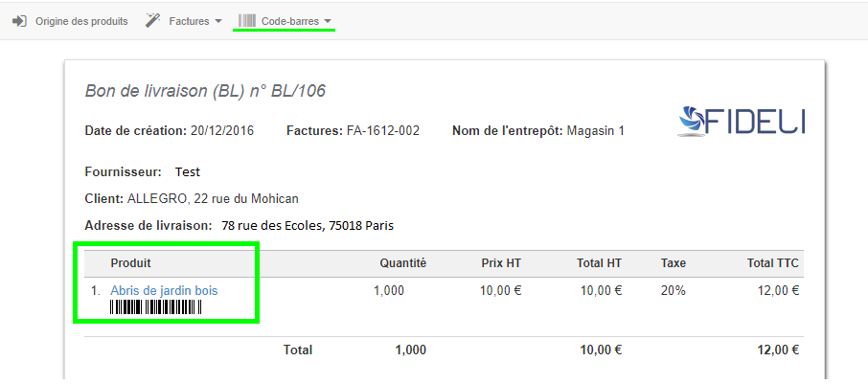The height and width of the screenshot is (384, 868).
Task: Click the Fideli logo
Action: (741, 121)
